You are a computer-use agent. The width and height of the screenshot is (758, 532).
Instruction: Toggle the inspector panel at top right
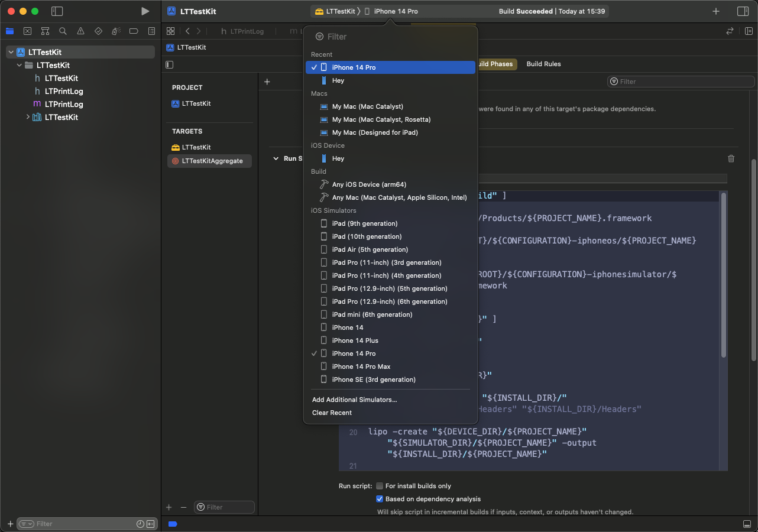pyautogui.click(x=743, y=11)
